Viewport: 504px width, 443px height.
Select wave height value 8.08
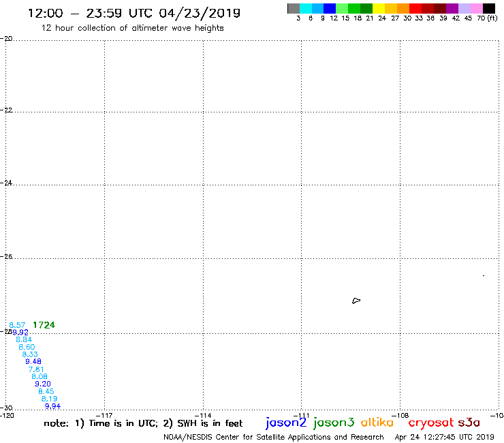point(40,376)
